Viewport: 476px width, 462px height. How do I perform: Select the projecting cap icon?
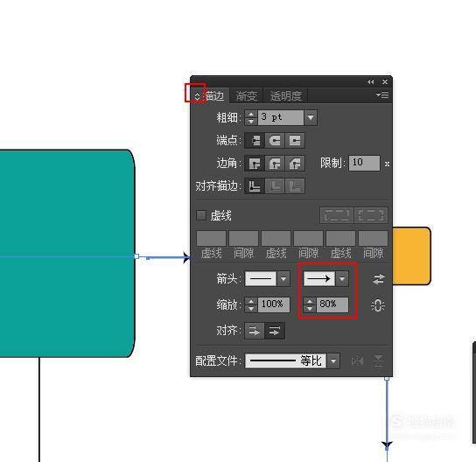click(295, 141)
